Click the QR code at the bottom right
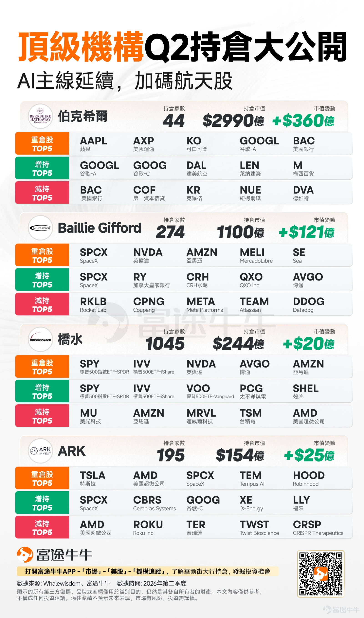The image size is (364, 618). tap(321, 574)
